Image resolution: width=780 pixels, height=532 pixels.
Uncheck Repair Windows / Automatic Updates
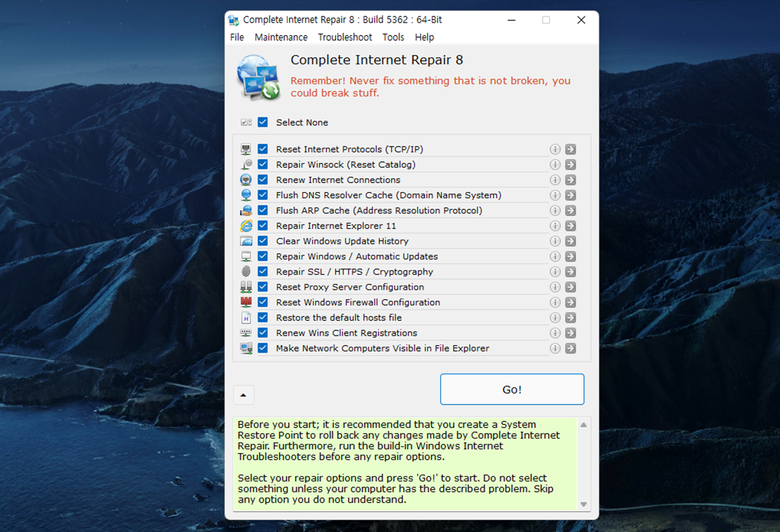[263, 256]
